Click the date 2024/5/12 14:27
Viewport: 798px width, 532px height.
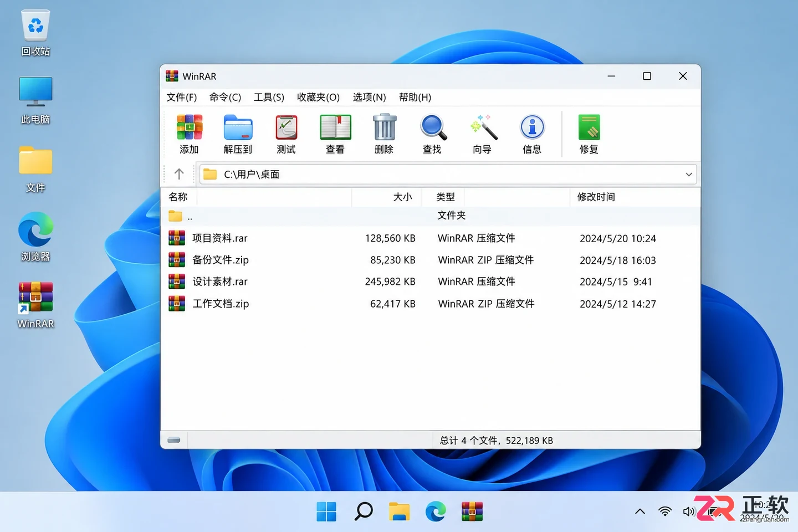coord(618,304)
